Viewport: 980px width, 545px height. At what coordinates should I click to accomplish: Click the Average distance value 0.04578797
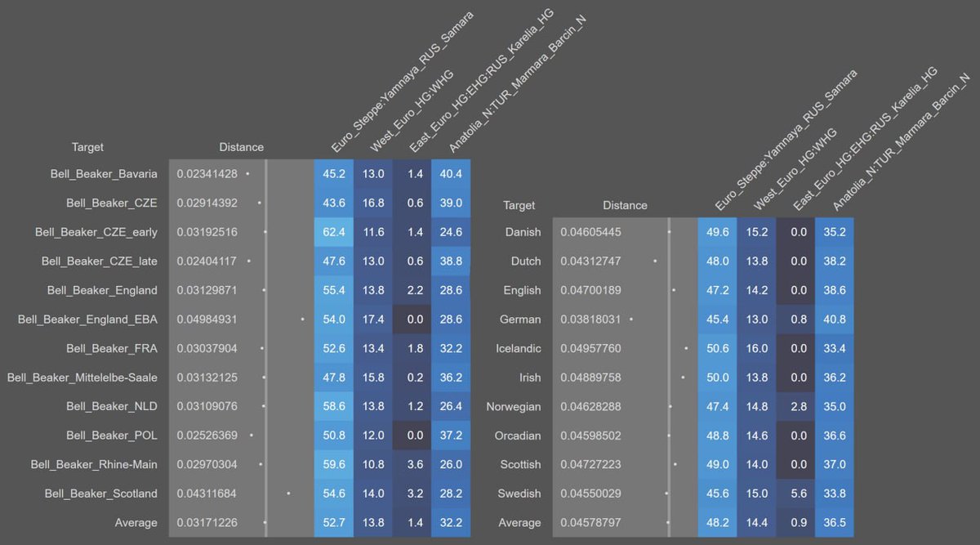tap(590, 523)
